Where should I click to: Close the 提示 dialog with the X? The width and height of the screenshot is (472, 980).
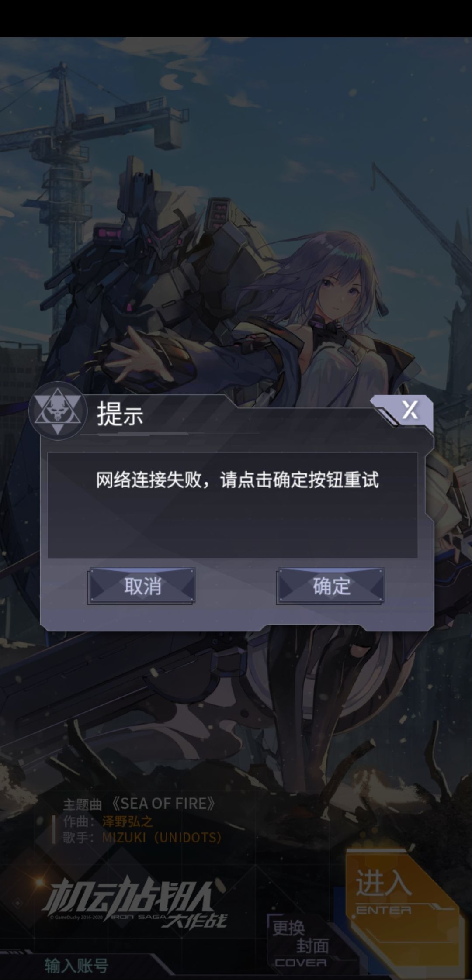click(x=410, y=410)
